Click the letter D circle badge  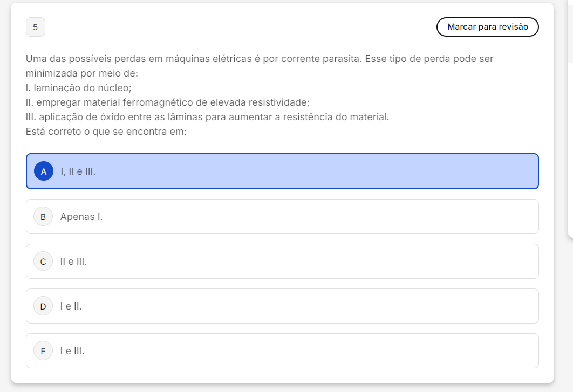tap(43, 306)
